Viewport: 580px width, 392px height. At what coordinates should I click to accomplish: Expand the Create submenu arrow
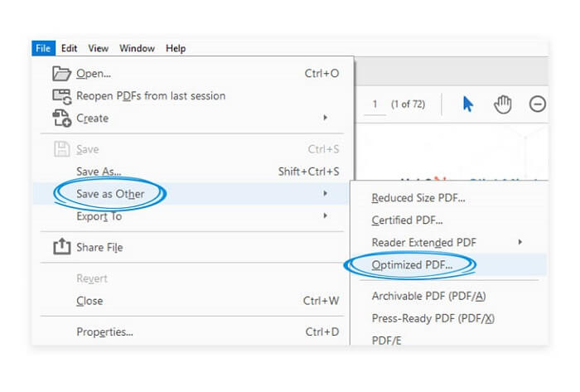[325, 119]
